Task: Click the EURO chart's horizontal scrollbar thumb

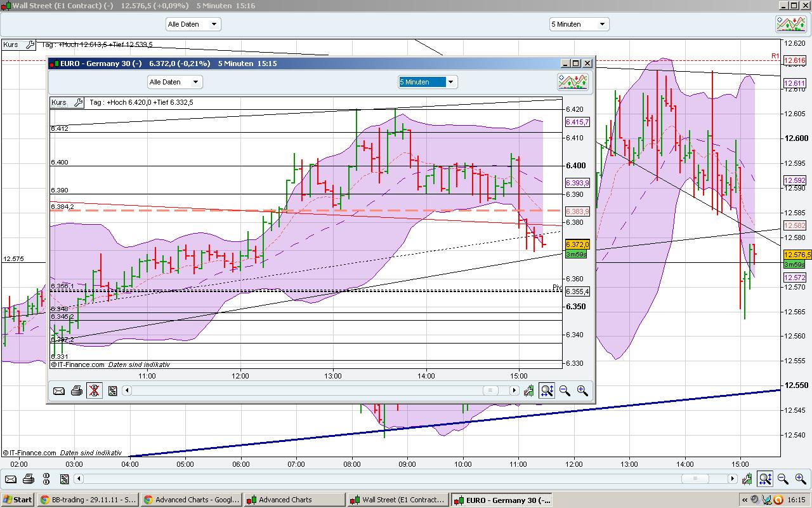Action: point(492,391)
